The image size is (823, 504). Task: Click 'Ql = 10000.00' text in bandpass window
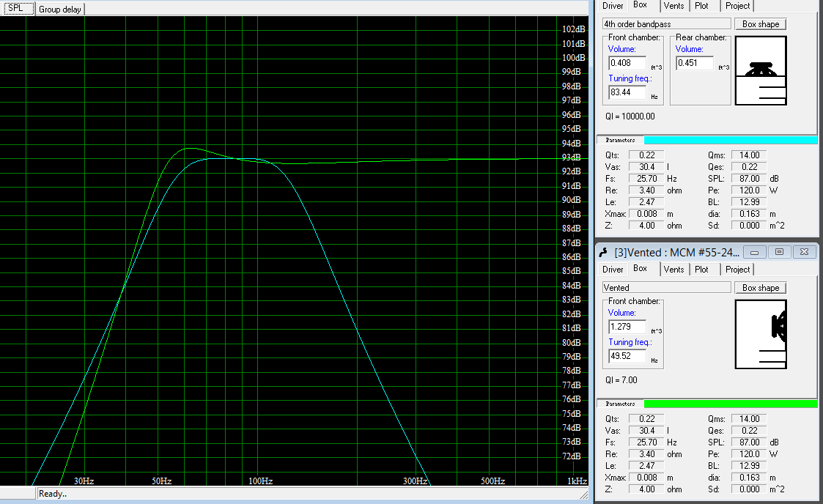(630, 116)
